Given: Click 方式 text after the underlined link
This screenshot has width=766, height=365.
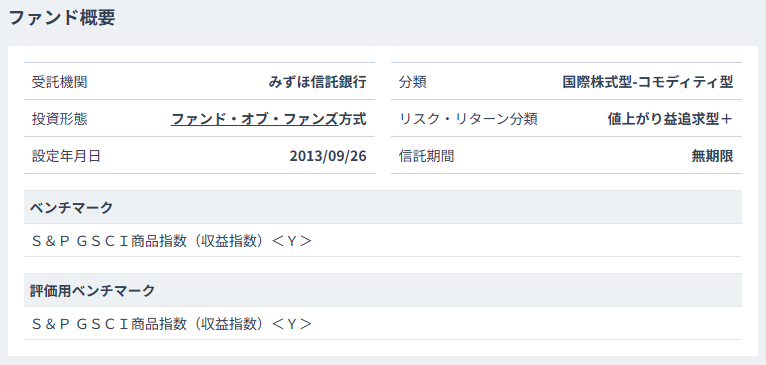Looking at the screenshot, I should point(353,119).
